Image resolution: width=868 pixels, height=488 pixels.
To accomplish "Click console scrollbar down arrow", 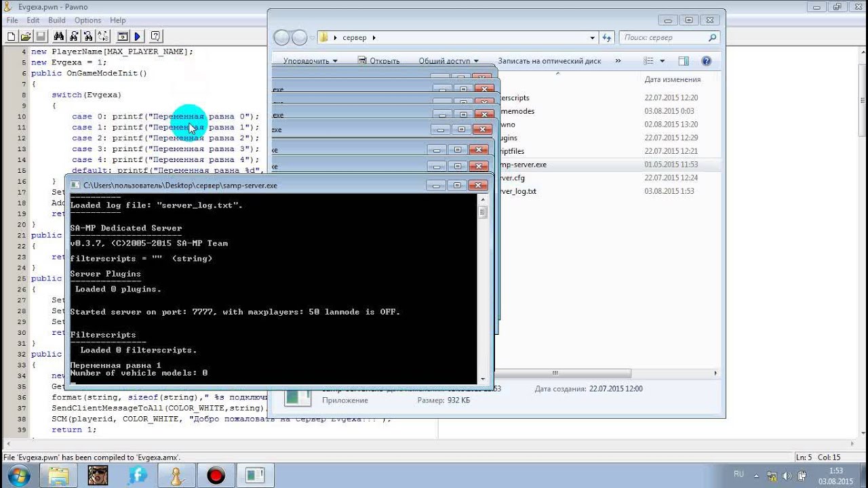I will click(483, 379).
